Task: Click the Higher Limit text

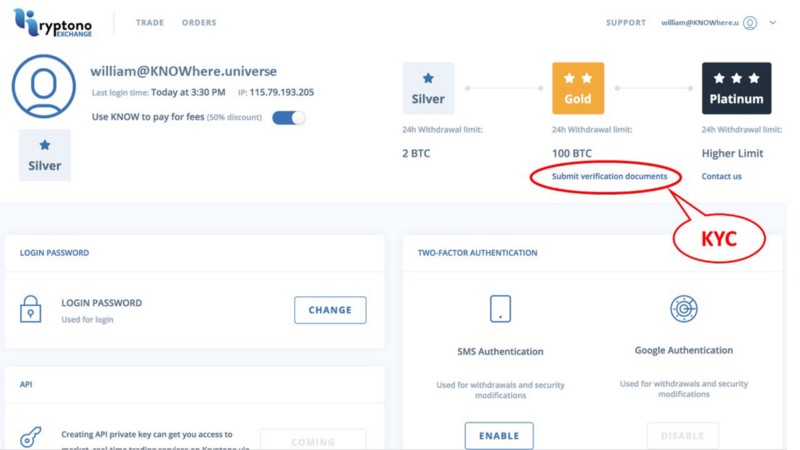Action: pyautogui.click(x=732, y=153)
